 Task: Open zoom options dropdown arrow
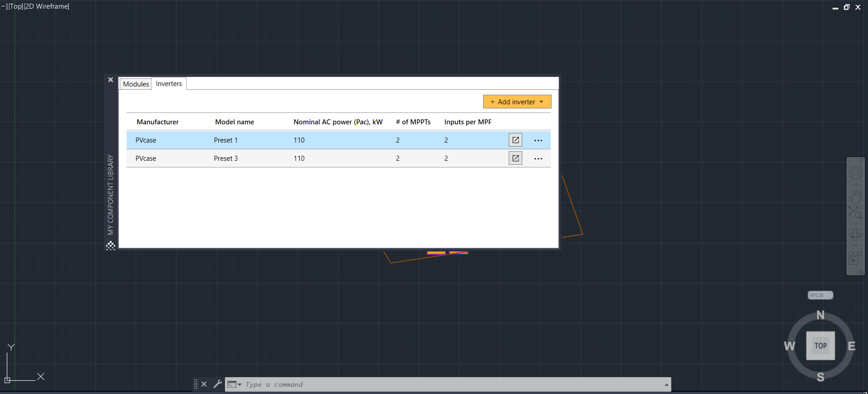(x=856, y=224)
